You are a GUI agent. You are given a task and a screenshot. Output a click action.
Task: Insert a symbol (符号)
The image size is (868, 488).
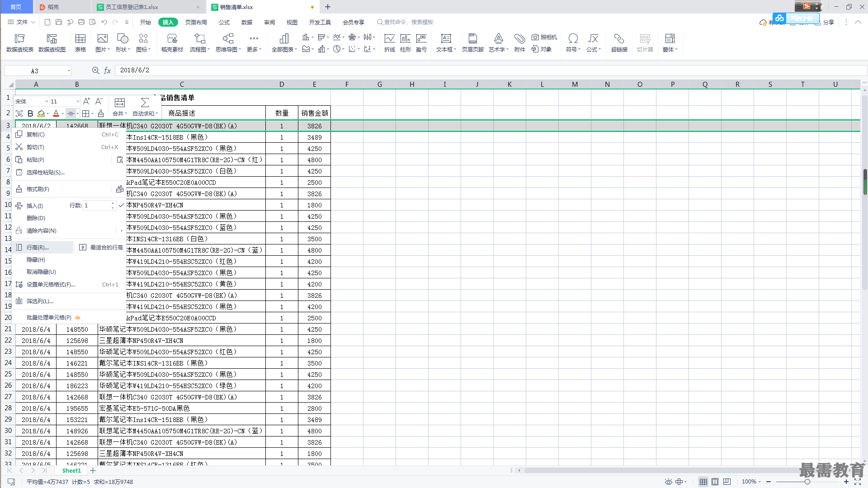[x=573, y=43]
